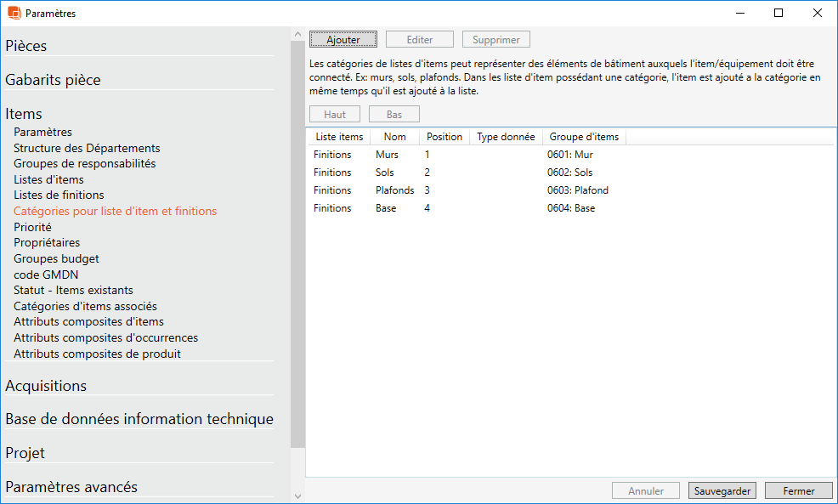
Task: Open the Acquisitions section
Action: click(46, 386)
